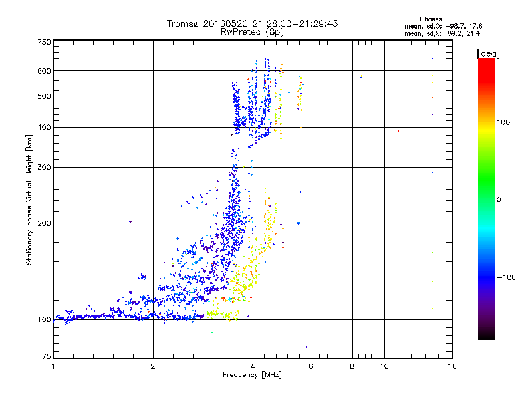Select the 'mean, sd,O: -98.7, 17.6' line
Viewport: 532px width, 399px height.
(x=443, y=26)
